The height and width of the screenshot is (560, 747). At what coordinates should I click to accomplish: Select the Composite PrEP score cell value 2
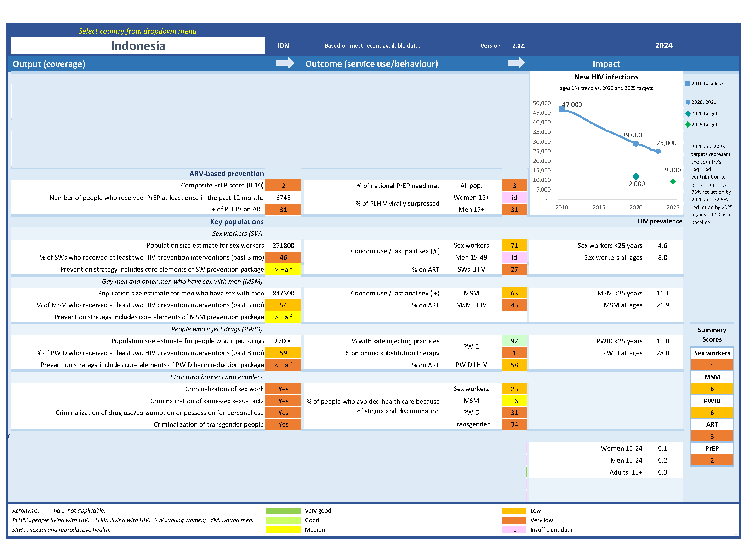pyautogui.click(x=283, y=186)
